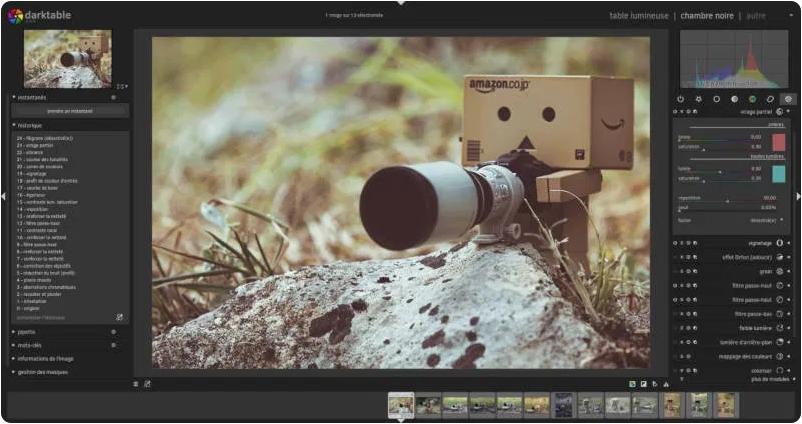Select the highlighted effects group icon
Viewport: 802px width, 424px height.
[788, 99]
